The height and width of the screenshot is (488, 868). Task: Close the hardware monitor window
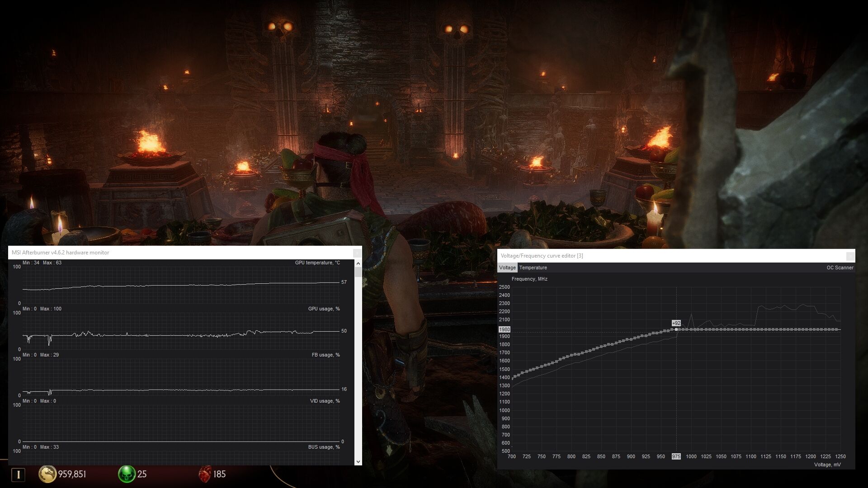pos(357,253)
